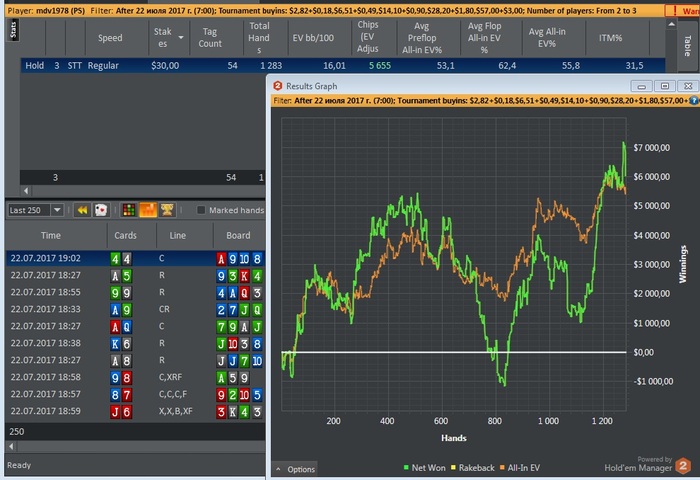The image size is (700, 480).
Task: Click the A 8 hole cards cell
Action: (x=121, y=361)
